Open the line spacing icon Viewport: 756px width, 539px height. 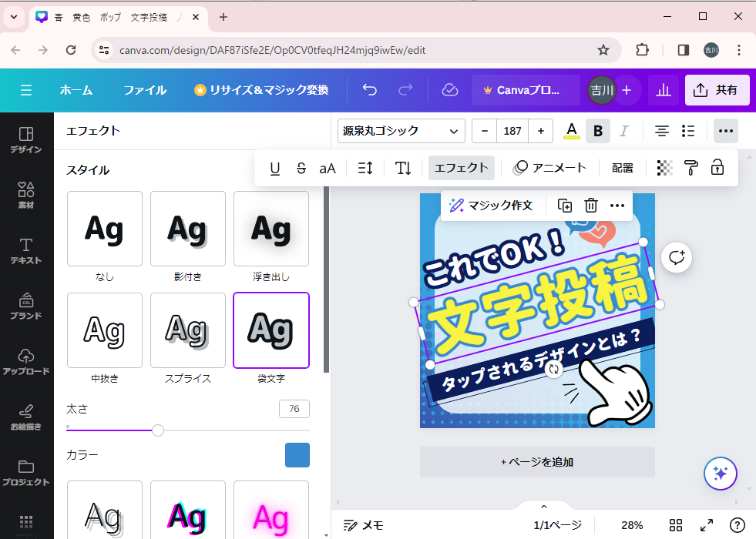click(x=365, y=168)
